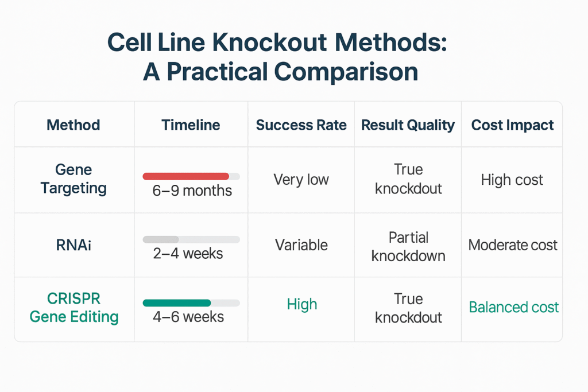
Task: Click the "6–9 months" timeline text
Action: (192, 191)
